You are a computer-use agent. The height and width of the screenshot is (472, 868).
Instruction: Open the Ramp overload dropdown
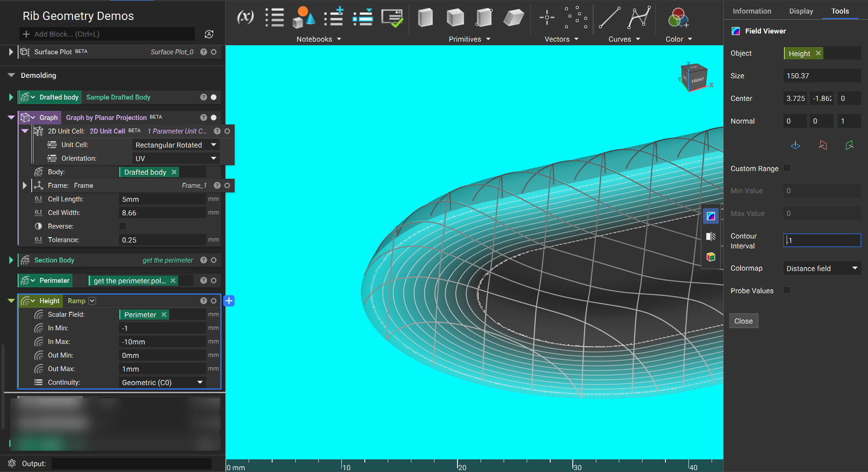click(92, 301)
